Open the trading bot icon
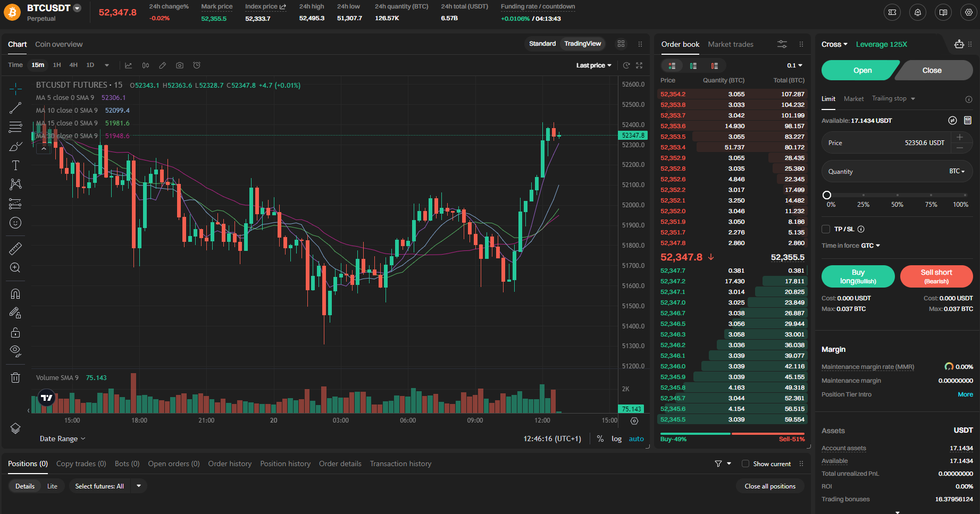 (959, 44)
